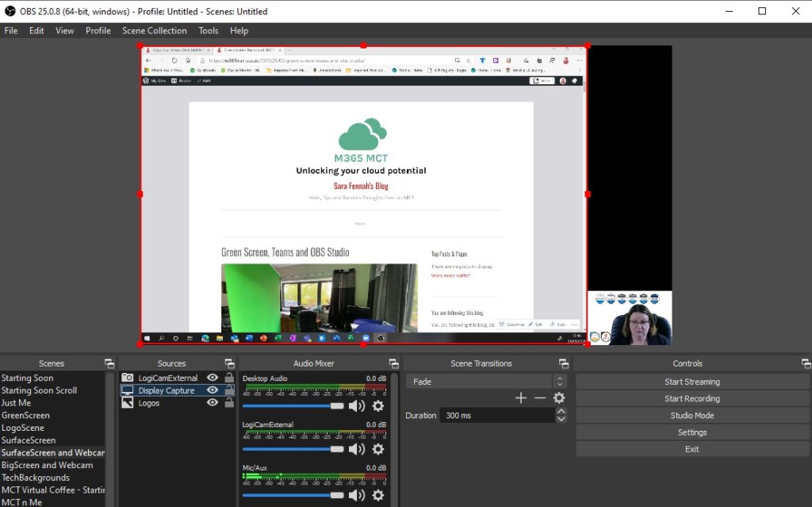Open Desktop Audio settings gear
The height and width of the screenshot is (507, 812).
[x=377, y=405]
